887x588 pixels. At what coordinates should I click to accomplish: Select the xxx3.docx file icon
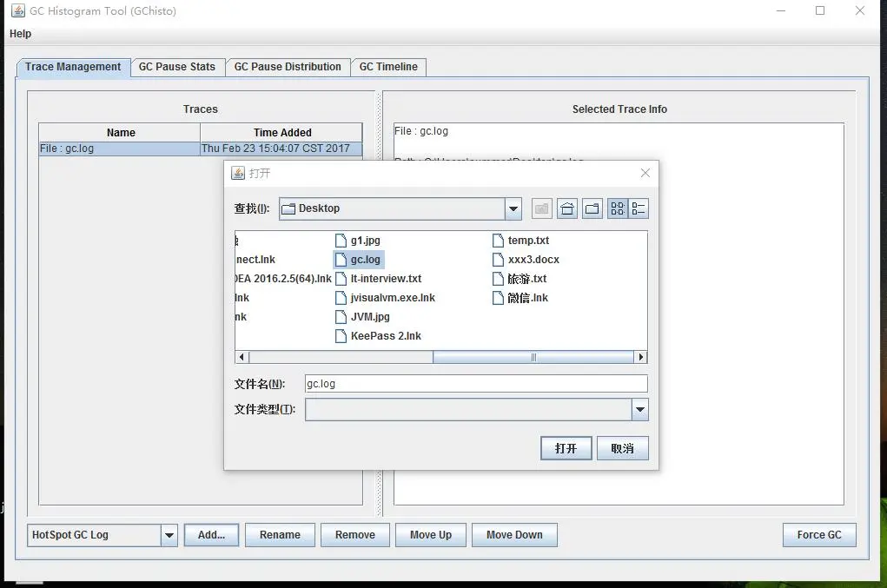(x=498, y=260)
